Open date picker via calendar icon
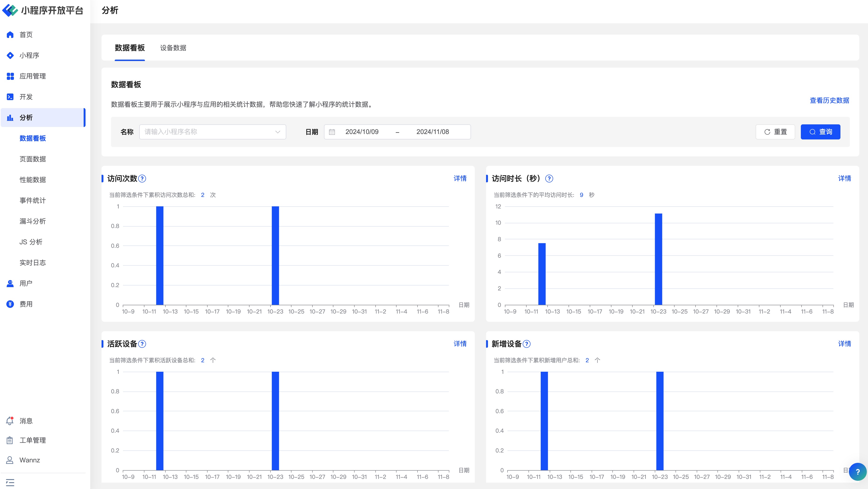 332,132
